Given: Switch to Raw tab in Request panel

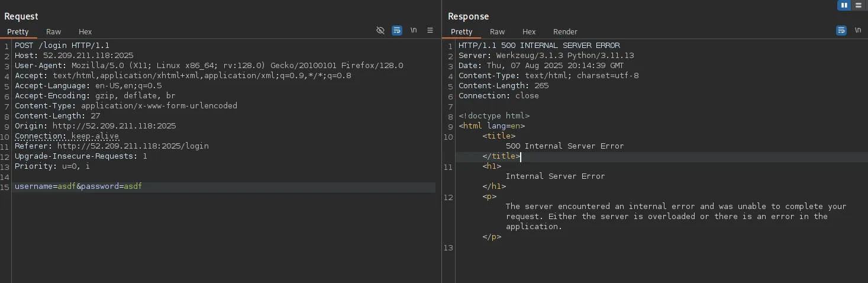Looking at the screenshot, I should pyautogui.click(x=54, y=32).
